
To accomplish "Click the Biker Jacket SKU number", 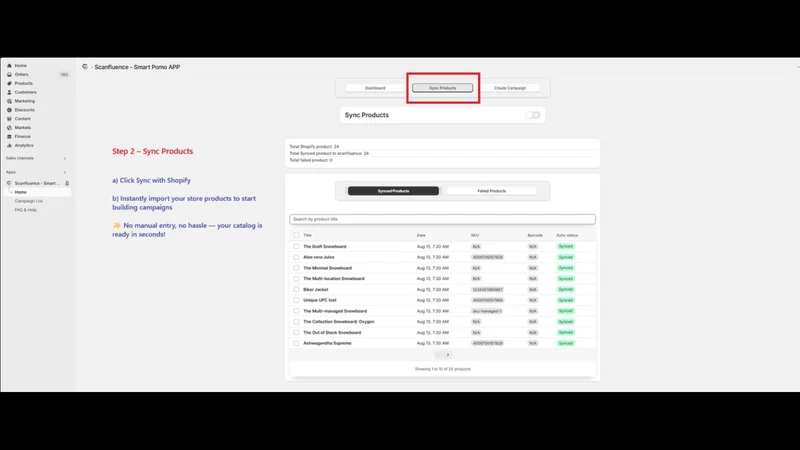I will [488, 289].
